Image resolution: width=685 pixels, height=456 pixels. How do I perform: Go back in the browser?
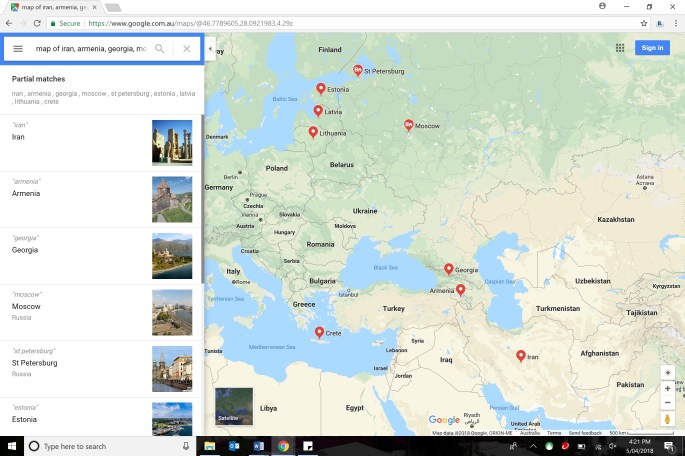tap(9, 23)
